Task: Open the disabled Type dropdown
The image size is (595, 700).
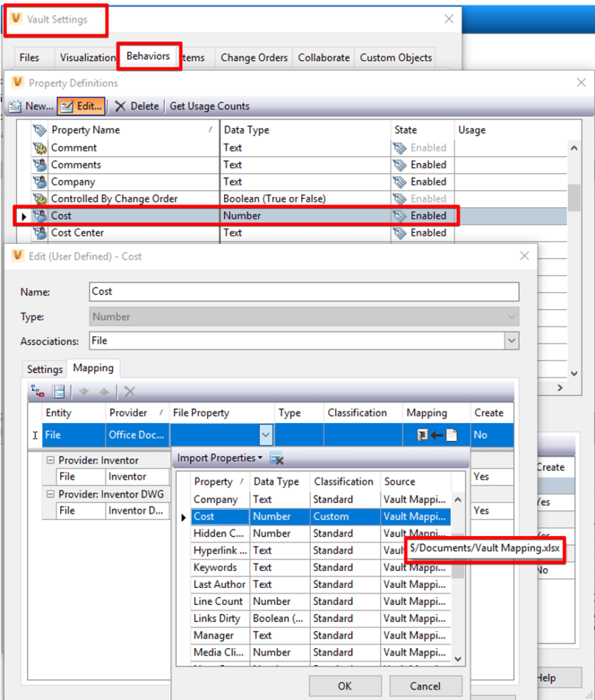Action: pyautogui.click(x=512, y=317)
